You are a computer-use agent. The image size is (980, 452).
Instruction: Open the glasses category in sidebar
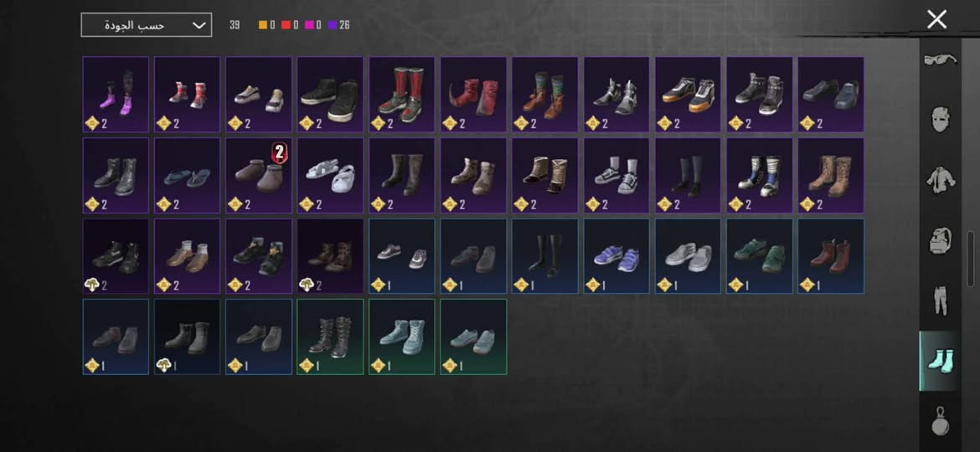(941, 60)
